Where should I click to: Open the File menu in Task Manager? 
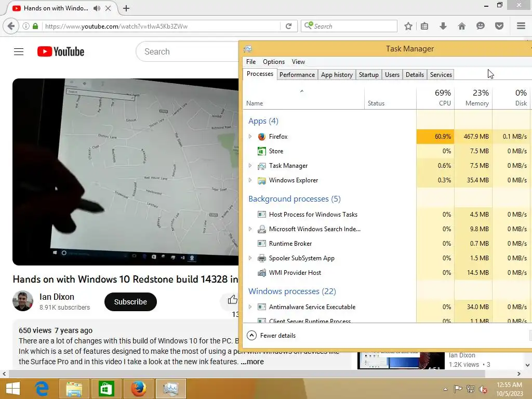[251, 62]
